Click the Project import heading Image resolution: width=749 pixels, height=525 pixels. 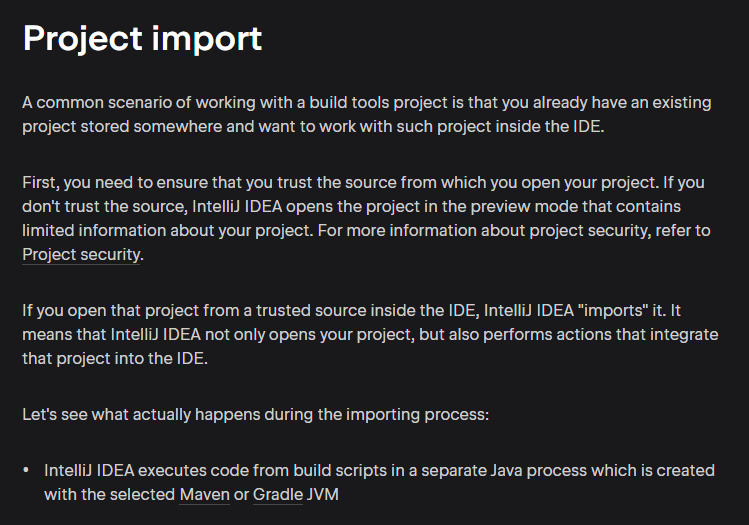pyautogui.click(x=142, y=39)
